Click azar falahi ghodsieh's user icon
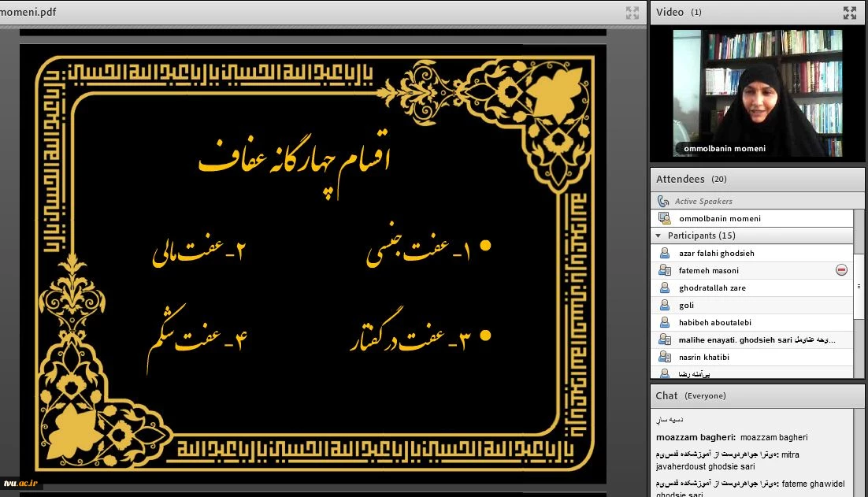Viewport: 868px width, 497px height. pyautogui.click(x=665, y=253)
